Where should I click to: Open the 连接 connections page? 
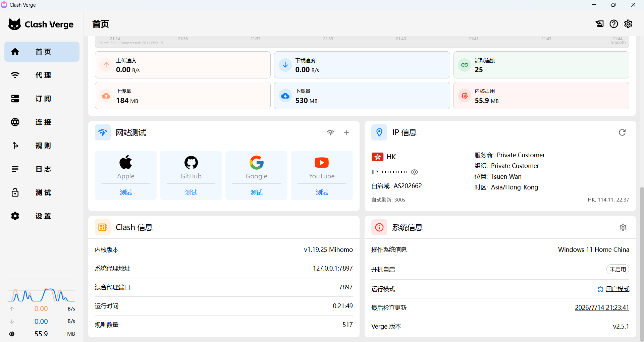pyautogui.click(x=42, y=122)
